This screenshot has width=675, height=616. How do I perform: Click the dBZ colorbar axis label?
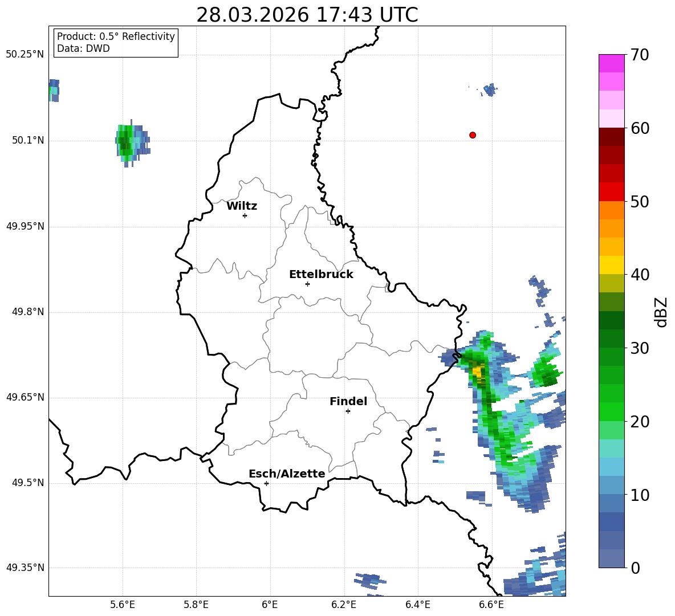[x=662, y=312]
